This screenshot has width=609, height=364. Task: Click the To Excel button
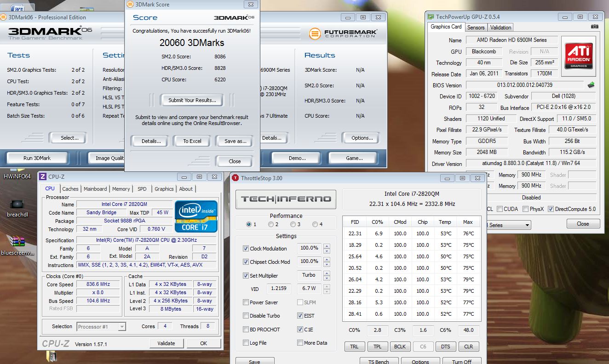pos(192,141)
